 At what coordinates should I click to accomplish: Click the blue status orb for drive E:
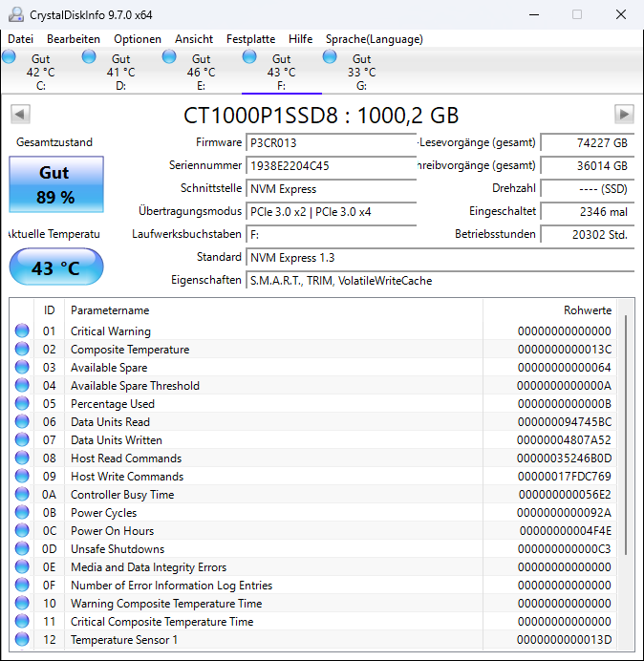pyautogui.click(x=169, y=56)
